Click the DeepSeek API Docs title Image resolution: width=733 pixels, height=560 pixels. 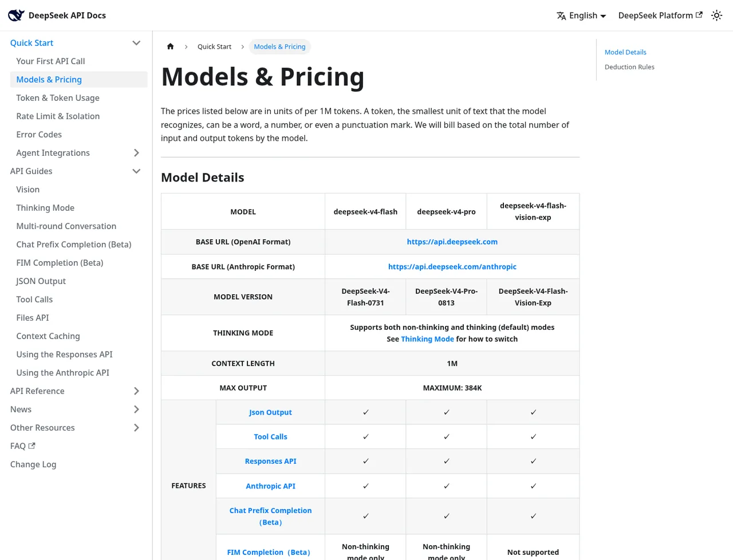coord(67,15)
